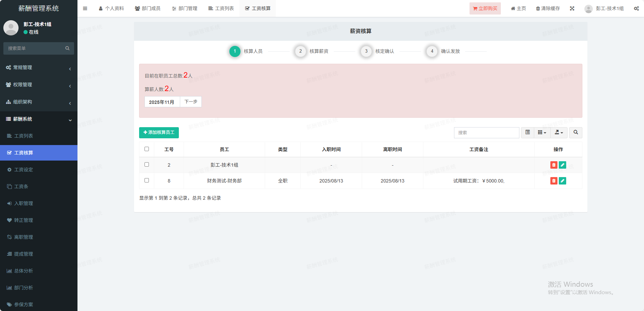Select the checkbox for employee number 8
644x311 pixels.
pyautogui.click(x=147, y=180)
